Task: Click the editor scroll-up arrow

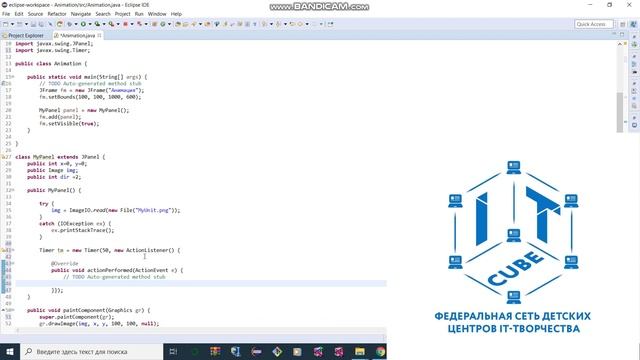Action: click(620, 44)
